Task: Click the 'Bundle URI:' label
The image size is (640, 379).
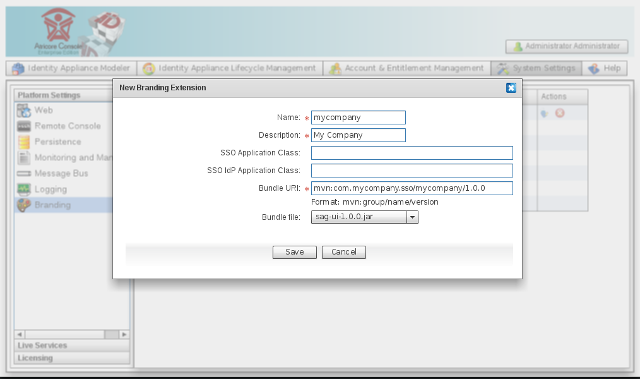Action: tap(279, 188)
